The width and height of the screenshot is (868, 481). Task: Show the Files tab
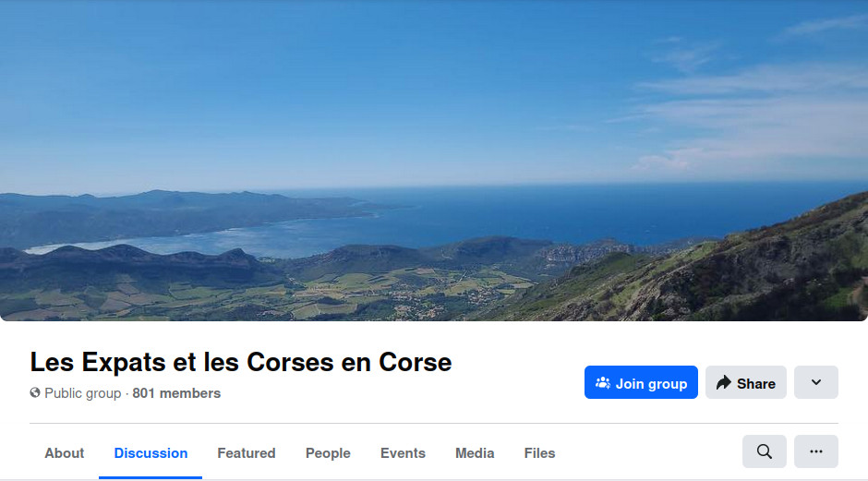click(x=539, y=452)
